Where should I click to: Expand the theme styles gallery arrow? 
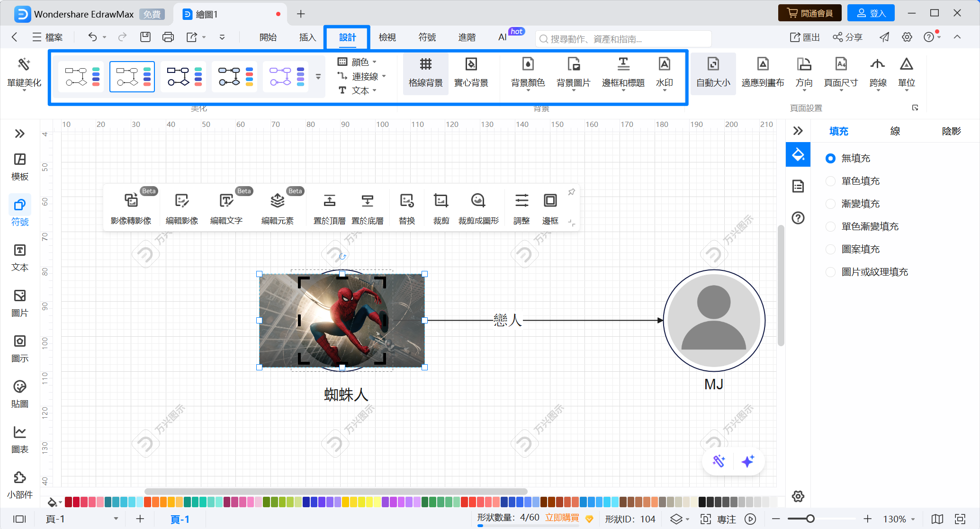click(318, 76)
